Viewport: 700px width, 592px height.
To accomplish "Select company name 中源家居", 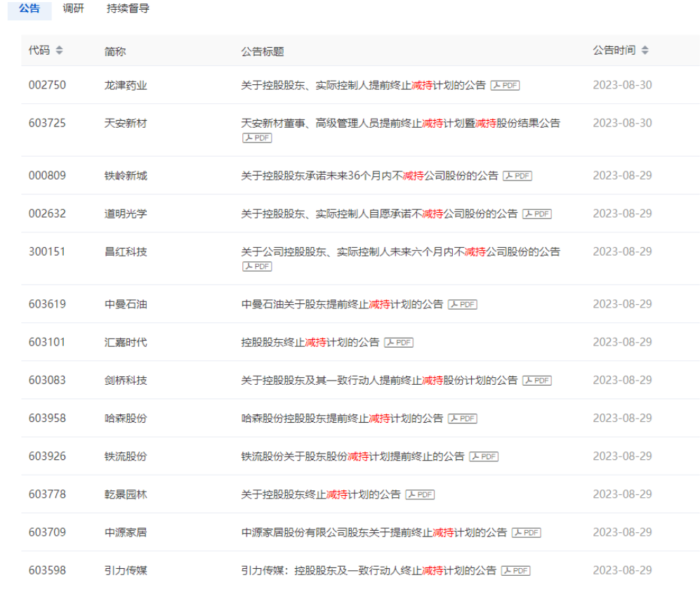I will coord(126,532).
